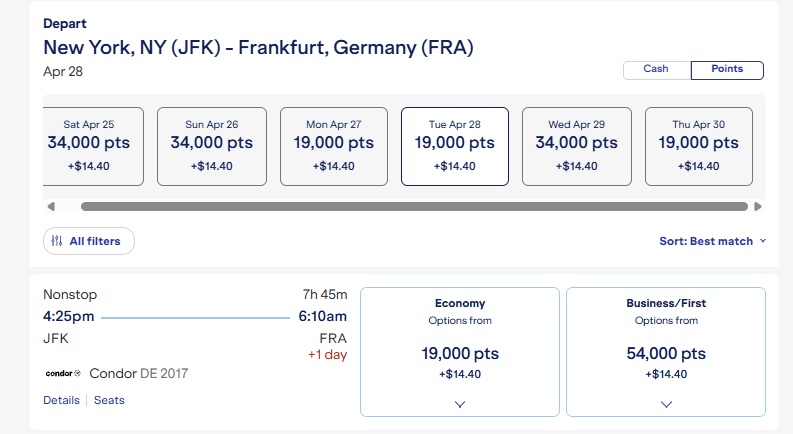Select the Sat Apr 25 date

(x=89, y=146)
